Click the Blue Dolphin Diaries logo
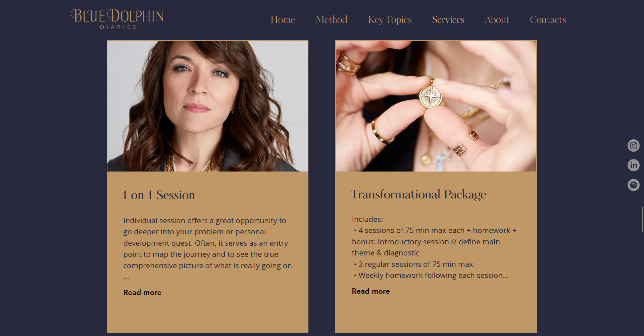This screenshot has height=336, width=644. coord(117,19)
